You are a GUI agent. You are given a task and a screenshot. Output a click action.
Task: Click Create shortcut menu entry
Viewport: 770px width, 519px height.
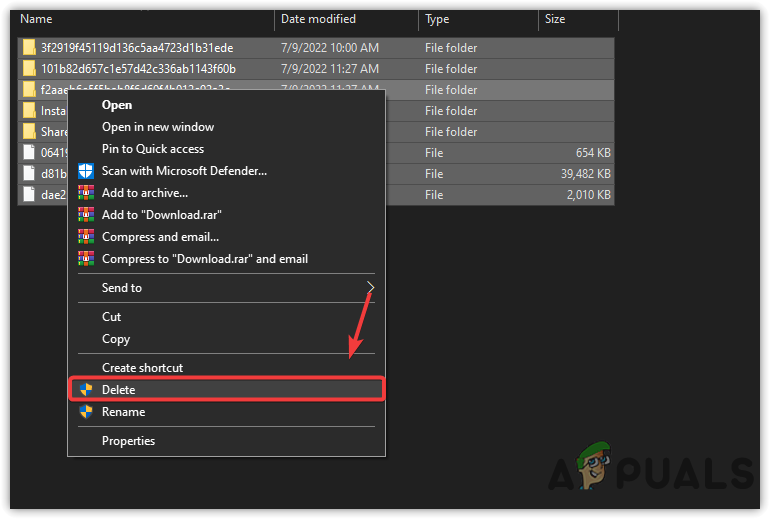coord(142,368)
